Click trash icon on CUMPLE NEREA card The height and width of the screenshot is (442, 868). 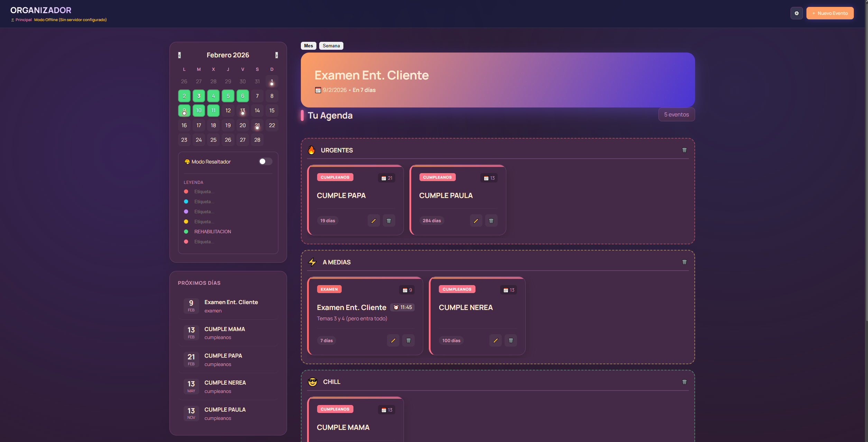tap(510, 341)
